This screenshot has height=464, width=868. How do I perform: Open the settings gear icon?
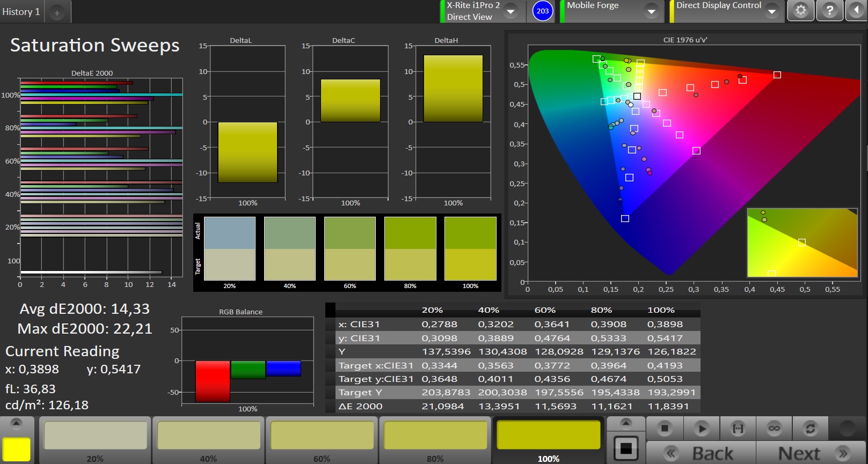800,11
